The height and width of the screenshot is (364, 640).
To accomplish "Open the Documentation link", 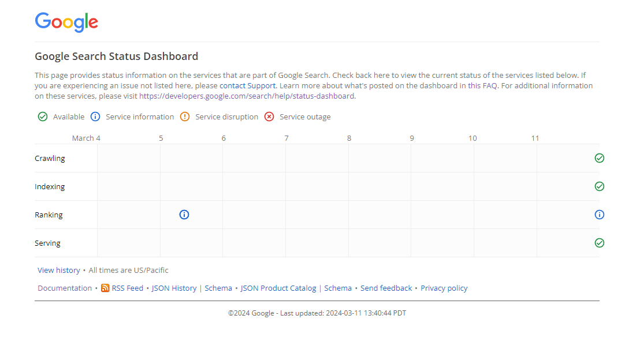I will (65, 288).
